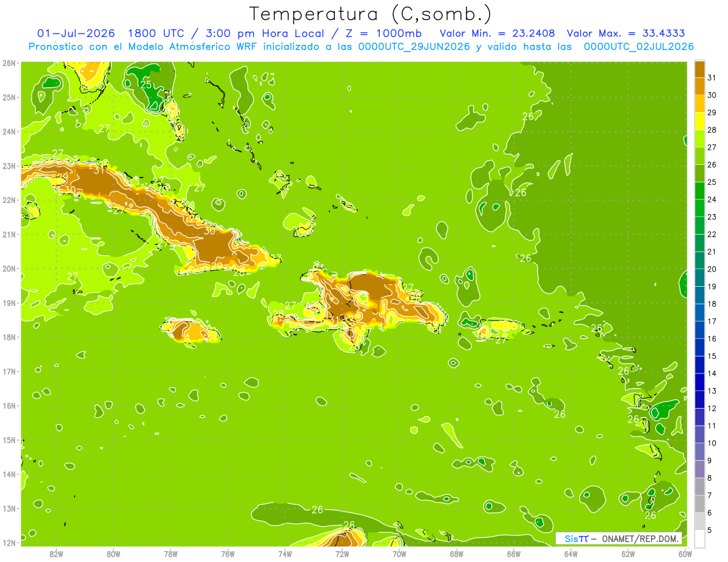Click the '82W' longitude axis label
This screenshot has height=562, width=728.
point(56,554)
